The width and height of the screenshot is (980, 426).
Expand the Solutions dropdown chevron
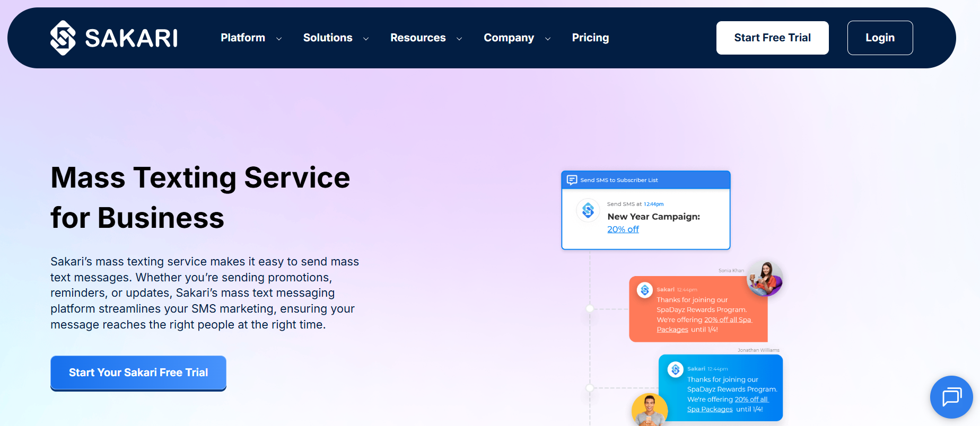pos(366,39)
